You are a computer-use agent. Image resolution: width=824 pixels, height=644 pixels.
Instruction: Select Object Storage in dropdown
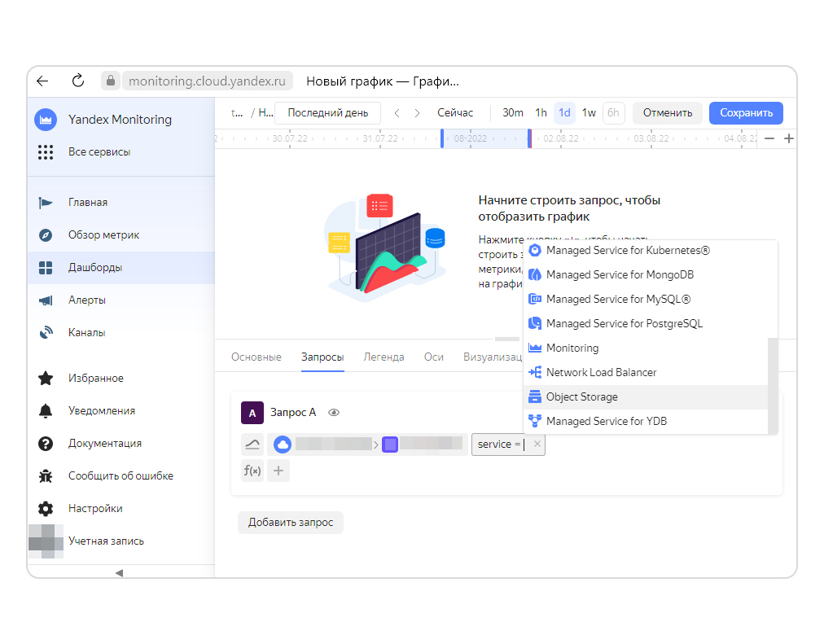click(646, 397)
